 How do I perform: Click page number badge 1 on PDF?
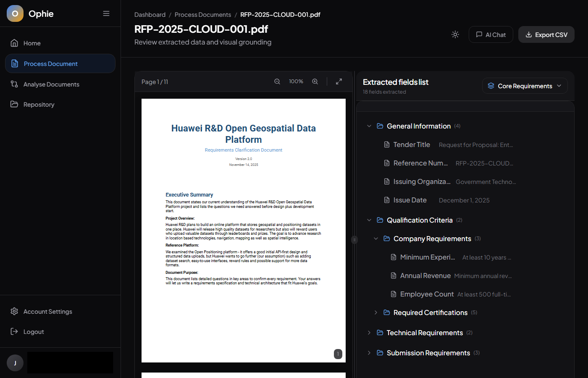point(338,354)
